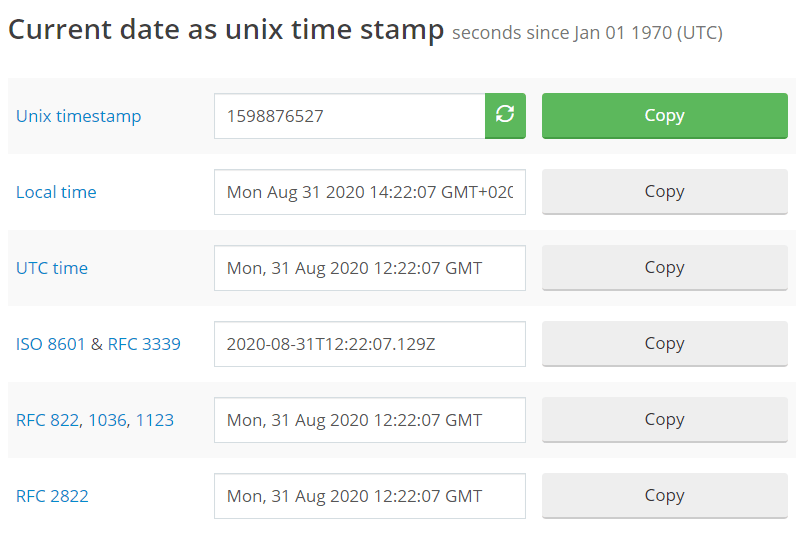
Task: Select the Local time text field
Action: point(369,192)
